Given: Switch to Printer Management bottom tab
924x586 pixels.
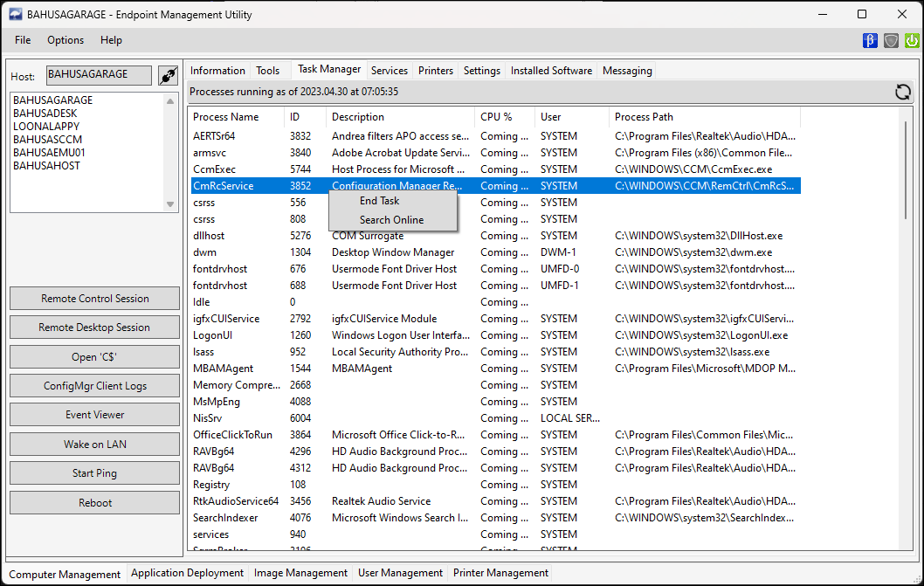Looking at the screenshot, I should [501, 573].
